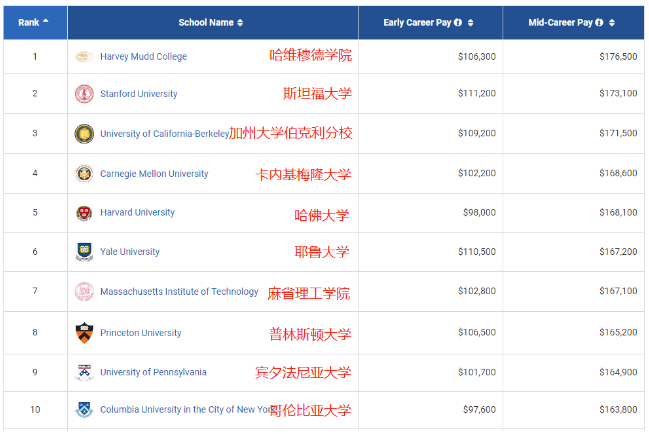Sort table by School Name header
The height and width of the screenshot is (434, 649).
pos(210,22)
